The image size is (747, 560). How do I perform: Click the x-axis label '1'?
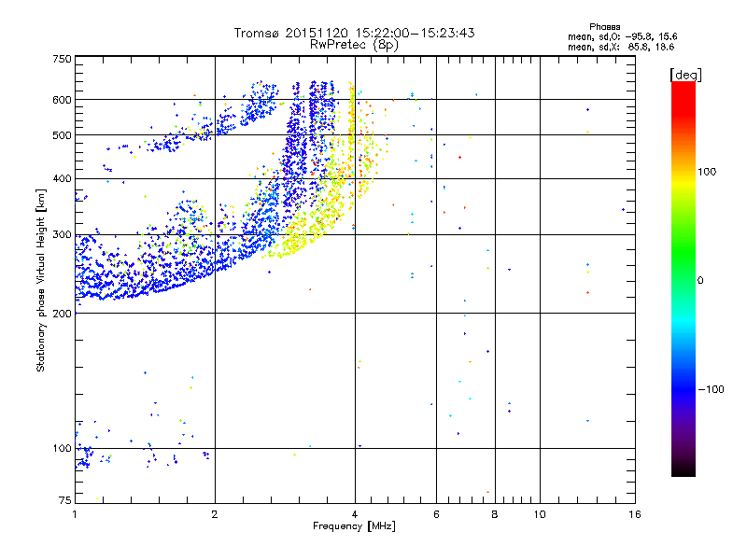75,514
